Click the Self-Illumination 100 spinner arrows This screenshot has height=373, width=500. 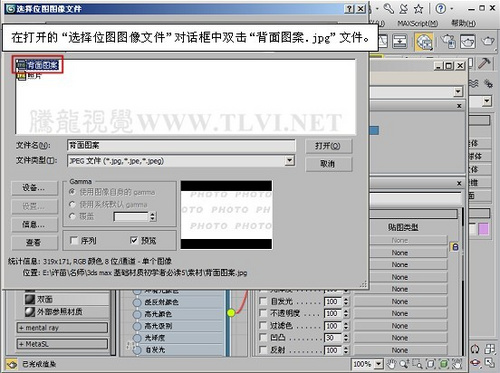346,301
